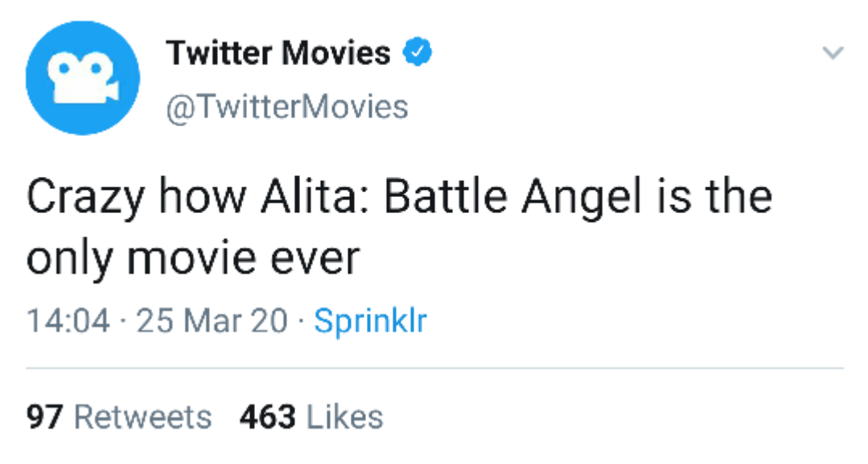868x464 pixels.
Task: Click the Twitter Movies camera avatar
Action: coord(83,78)
